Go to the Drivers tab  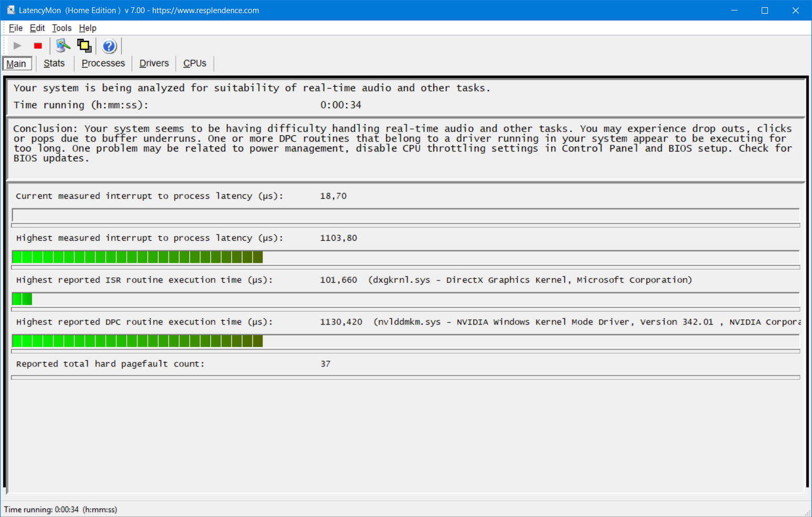[x=154, y=63]
